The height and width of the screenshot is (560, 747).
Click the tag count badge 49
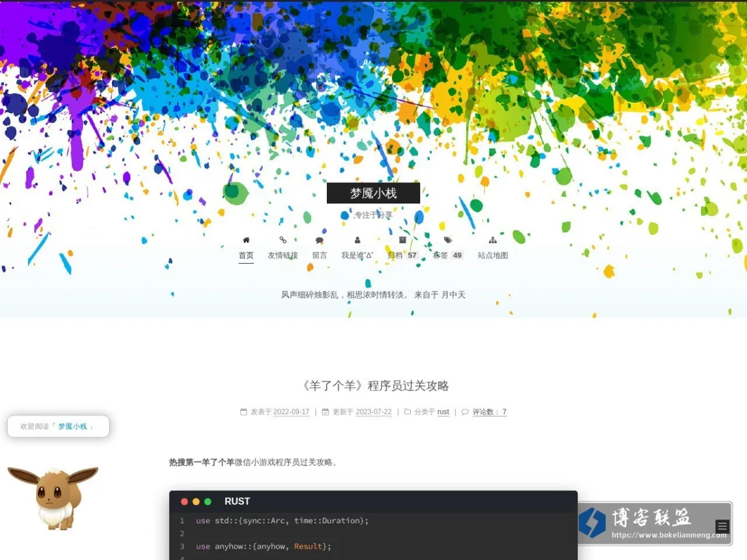pyautogui.click(x=458, y=255)
